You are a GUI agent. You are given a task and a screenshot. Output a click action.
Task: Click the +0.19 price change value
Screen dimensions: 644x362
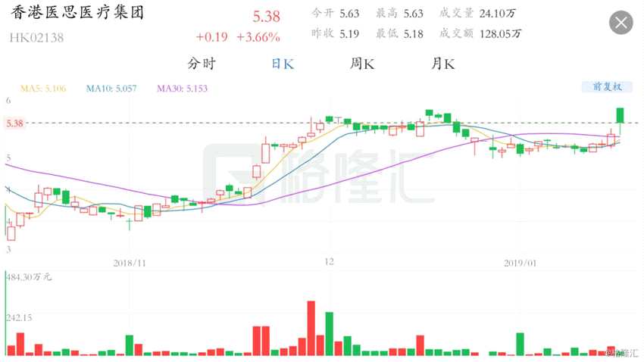pyautogui.click(x=212, y=37)
